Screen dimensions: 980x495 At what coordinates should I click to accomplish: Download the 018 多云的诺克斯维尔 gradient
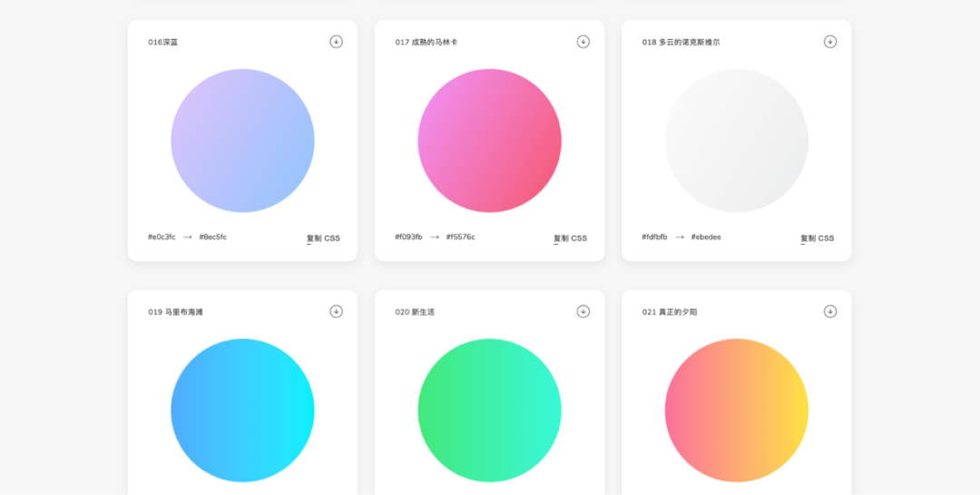(830, 42)
